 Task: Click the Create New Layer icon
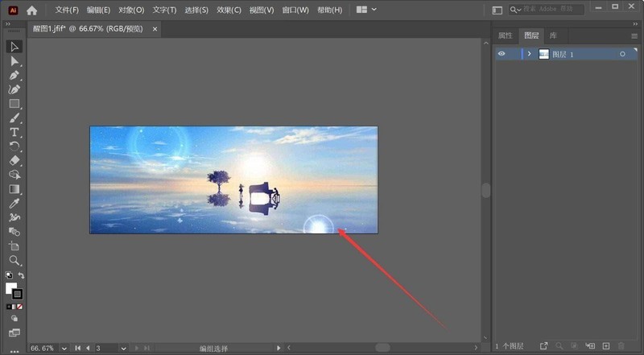coord(606,346)
